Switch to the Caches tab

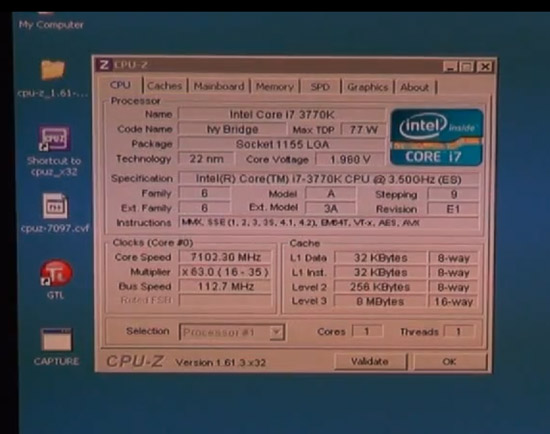[x=165, y=86]
